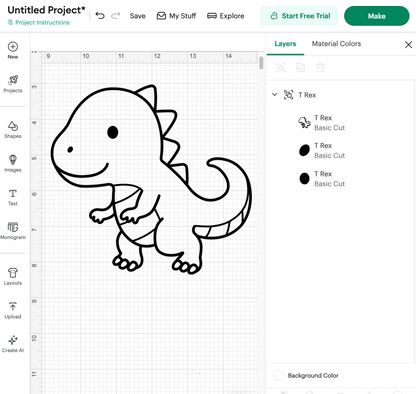Image resolution: width=416 pixels, height=394 pixels.
Task: Click the canvas vertical scrollbar
Action: click(x=261, y=63)
